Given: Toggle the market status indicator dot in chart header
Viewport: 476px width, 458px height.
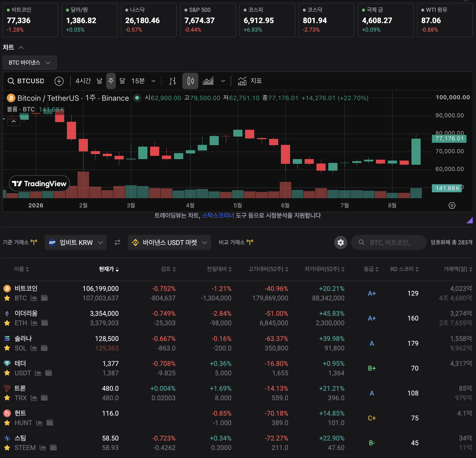Looking at the screenshot, I should tap(137, 98).
